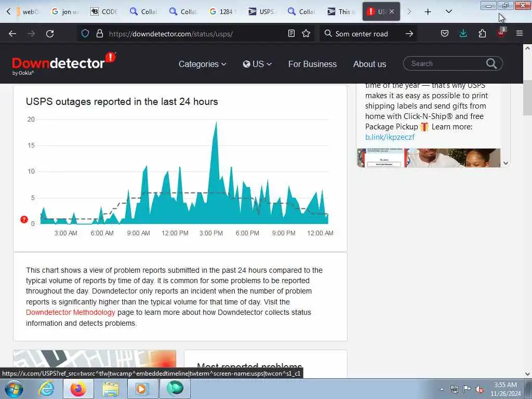Open the green globe taskbar app

175,389
